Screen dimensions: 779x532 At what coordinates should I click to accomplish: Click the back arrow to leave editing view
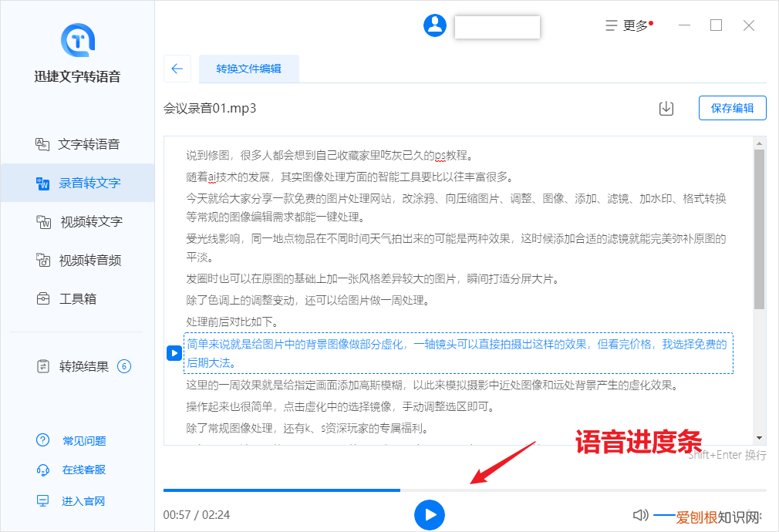pos(177,69)
